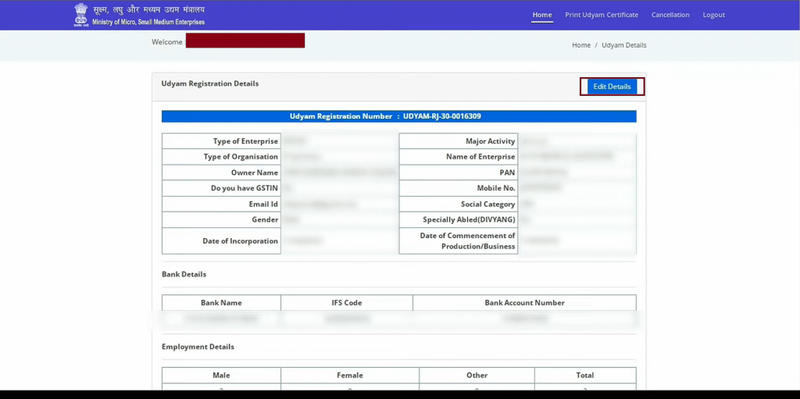Log out using the Logout link
Screen dimensions: 800x399
714,15
